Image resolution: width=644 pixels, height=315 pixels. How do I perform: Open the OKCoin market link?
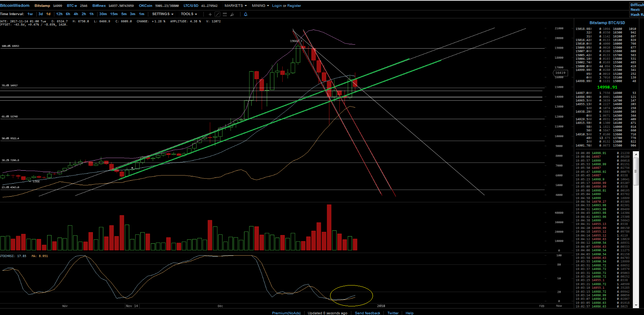point(145,6)
